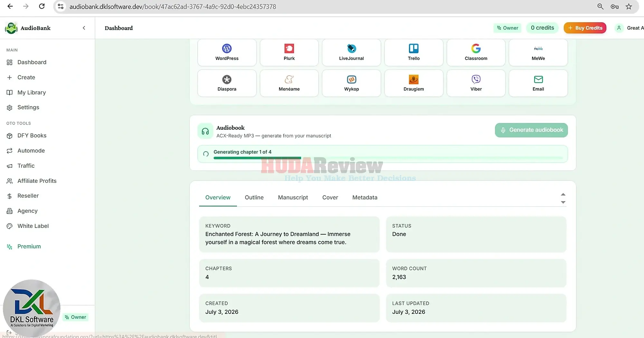Click the "Enchanted Forest" keyword text
Viewport: 644px width, 338px height.
(278, 238)
